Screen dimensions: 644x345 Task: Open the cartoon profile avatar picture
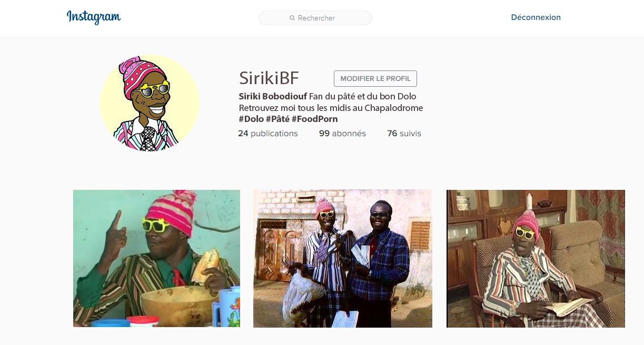tap(150, 103)
